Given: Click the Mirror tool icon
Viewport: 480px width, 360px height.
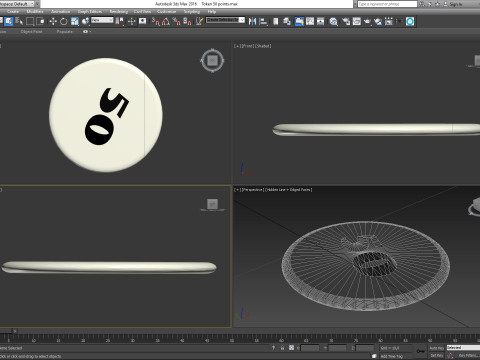Looking at the screenshot, I should tap(252, 22).
